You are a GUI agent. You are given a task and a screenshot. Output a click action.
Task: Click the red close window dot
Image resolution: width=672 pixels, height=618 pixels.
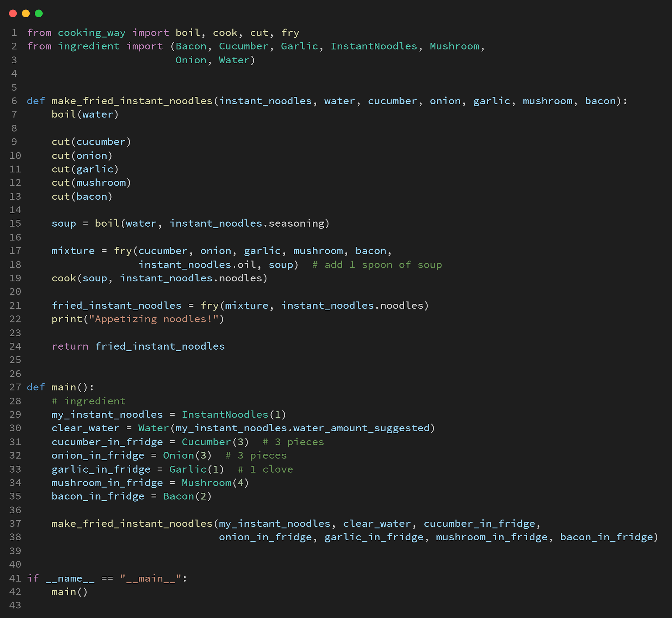click(x=13, y=13)
